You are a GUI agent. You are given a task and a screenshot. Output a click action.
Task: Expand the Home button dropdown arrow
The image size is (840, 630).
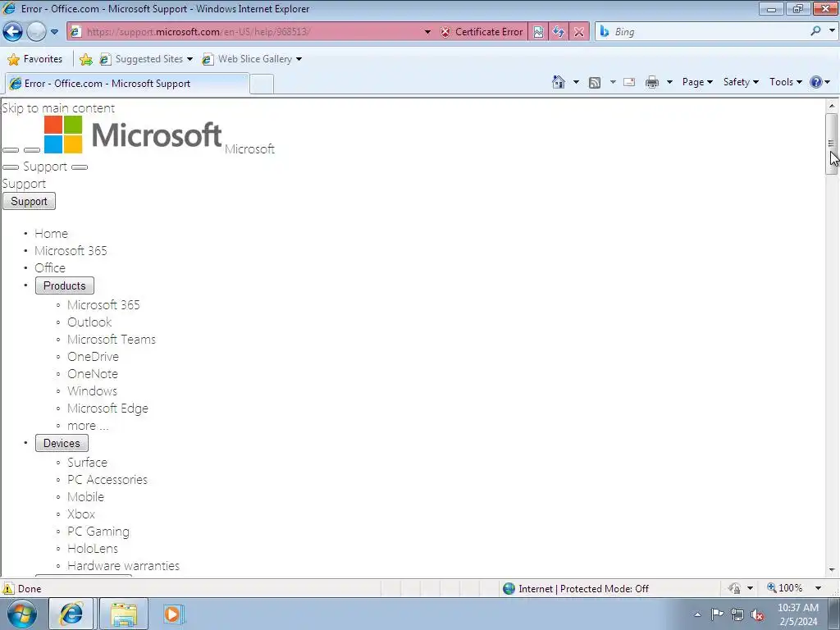pos(576,82)
